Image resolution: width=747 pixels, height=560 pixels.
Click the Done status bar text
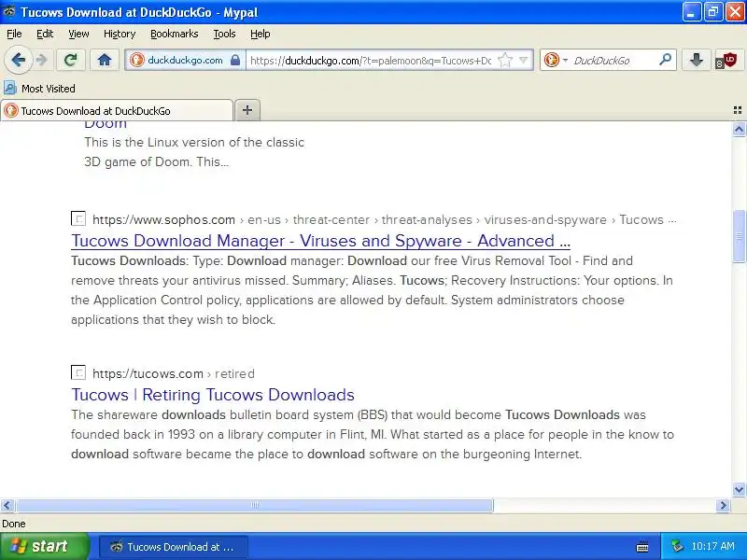click(14, 524)
